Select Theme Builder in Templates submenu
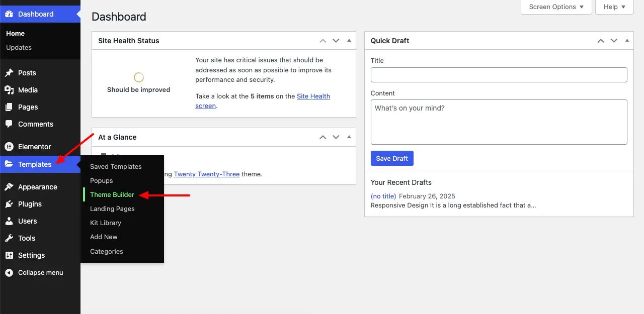This screenshot has height=314, width=644. pyautogui.click(x=112, y=194)
